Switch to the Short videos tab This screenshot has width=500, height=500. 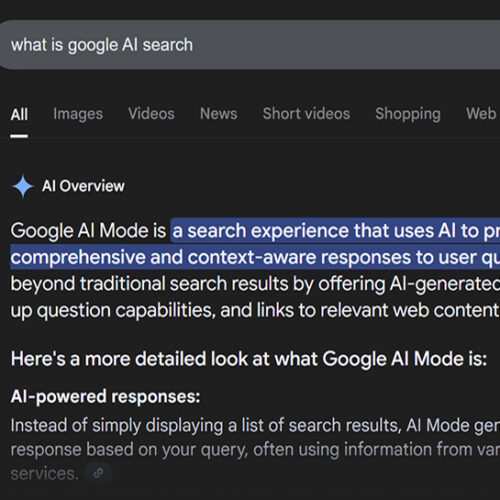(306, 114)
